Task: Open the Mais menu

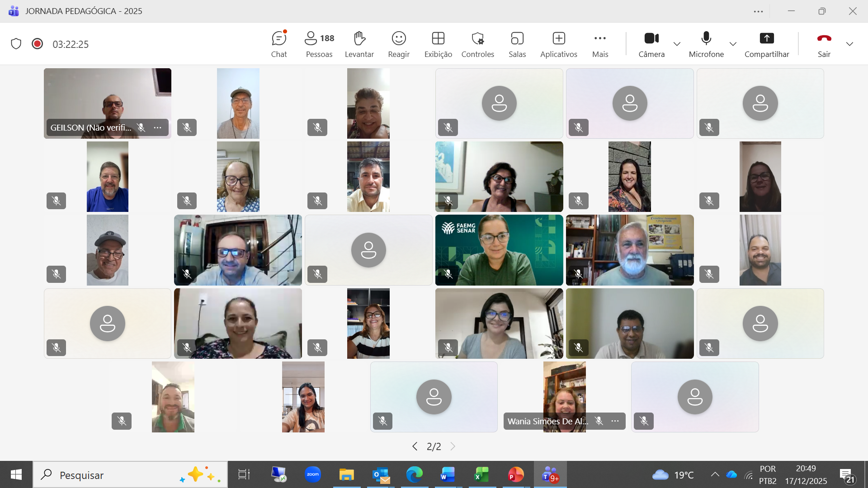Action: click(x=600, y=44)
